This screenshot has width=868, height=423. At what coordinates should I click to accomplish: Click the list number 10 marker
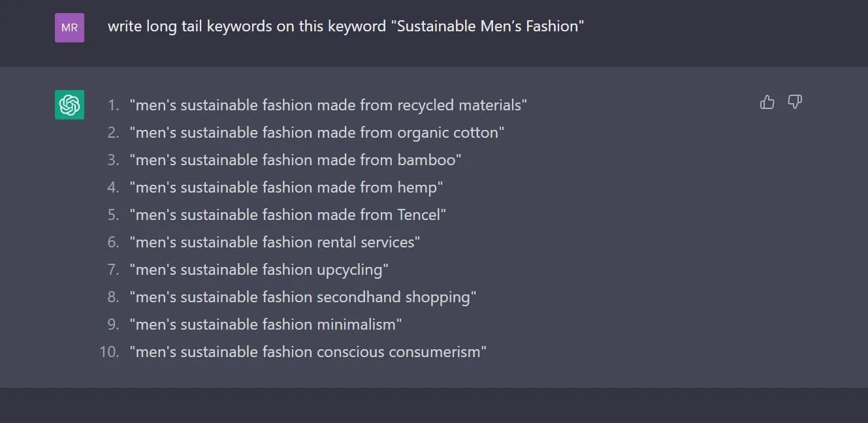[x=110, y=352]
